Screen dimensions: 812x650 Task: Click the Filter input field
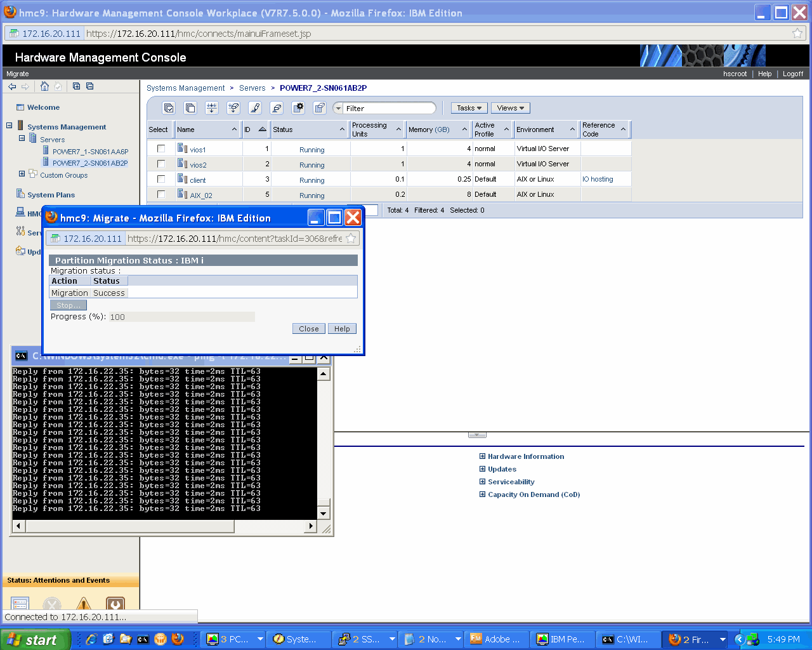coord(388,109)
